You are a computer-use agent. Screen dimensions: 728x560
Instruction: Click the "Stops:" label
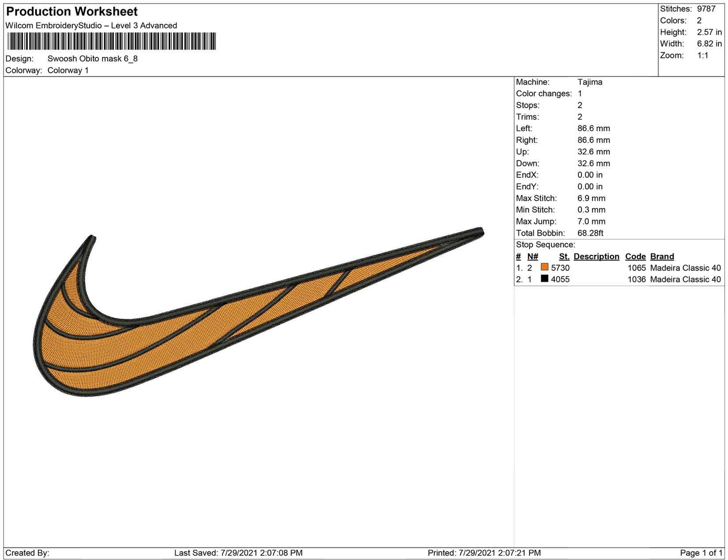click(527, 105)
